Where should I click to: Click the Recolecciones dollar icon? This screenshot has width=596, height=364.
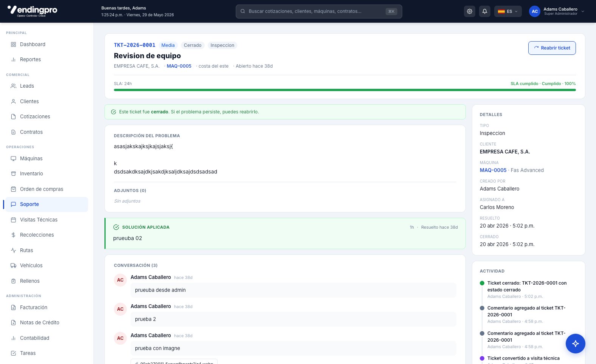tap(13, 235)
